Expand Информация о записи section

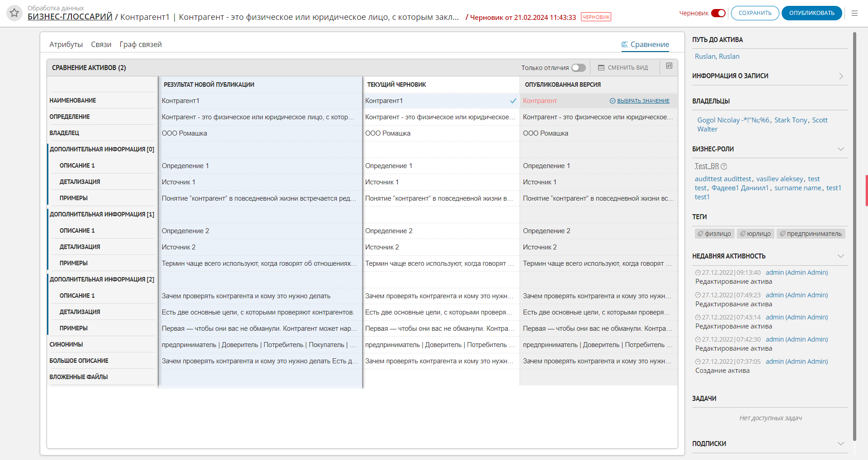pos(841,76)
